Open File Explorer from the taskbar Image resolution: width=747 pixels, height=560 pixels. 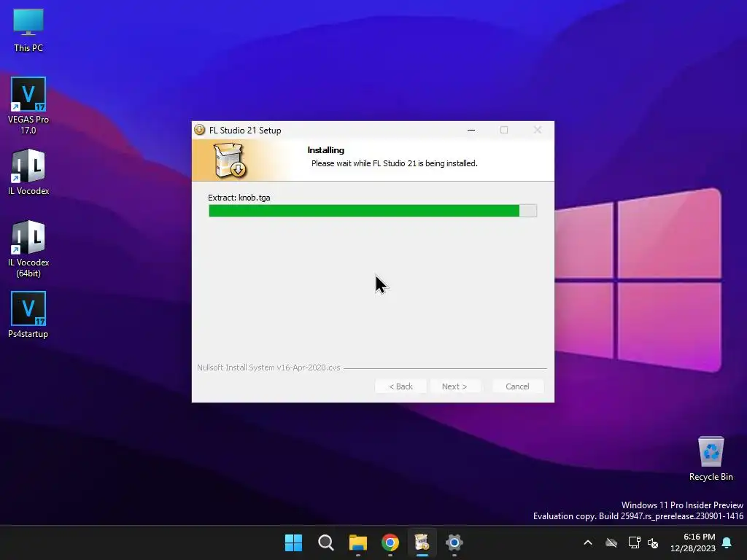[357, 542]
